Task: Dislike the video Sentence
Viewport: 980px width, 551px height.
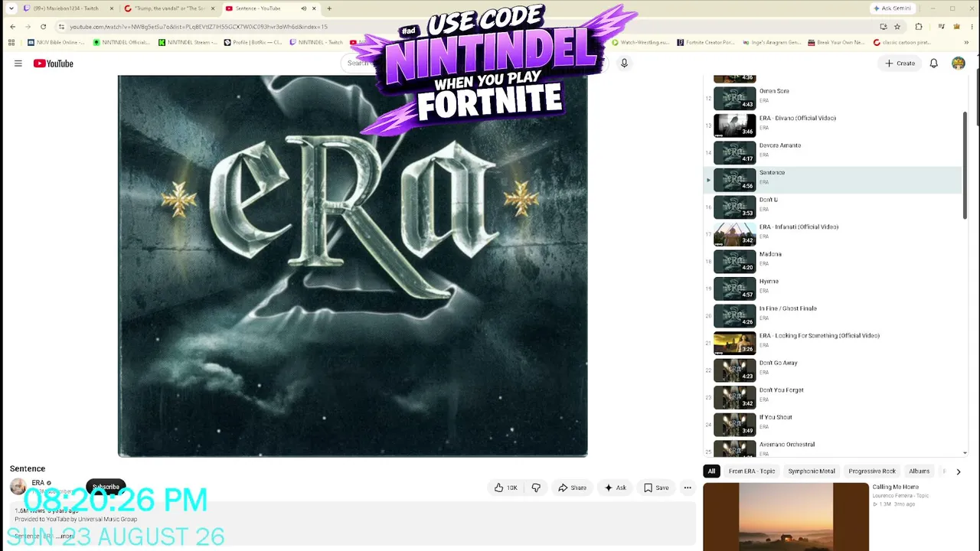Action: coord(536,487)
